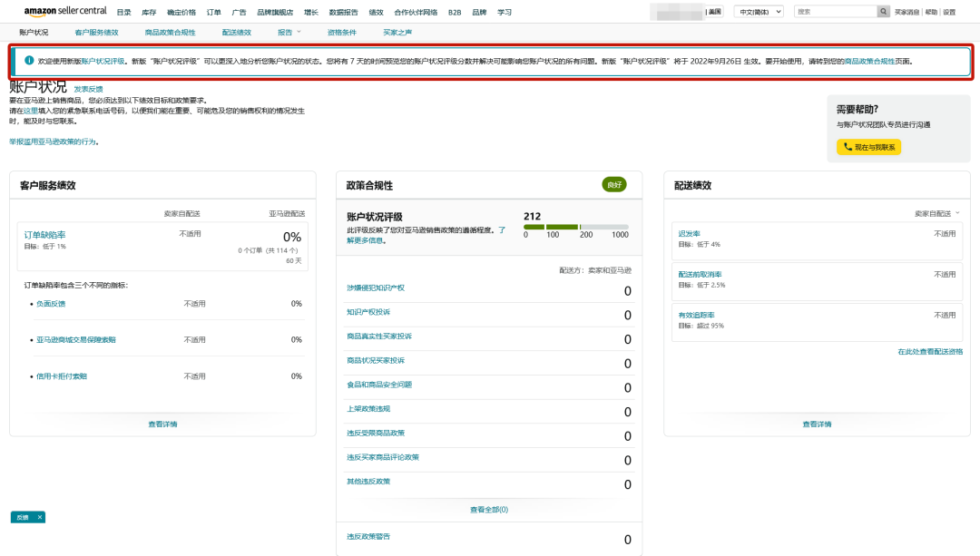Click the search magnifier icon

pyautogui.click(x=883, y=11)
